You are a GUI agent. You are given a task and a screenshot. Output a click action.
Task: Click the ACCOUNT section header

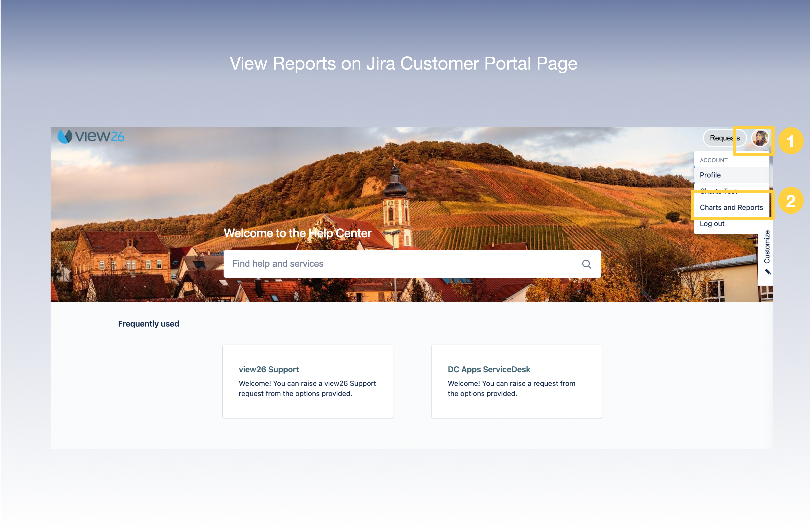click(713, 160)
